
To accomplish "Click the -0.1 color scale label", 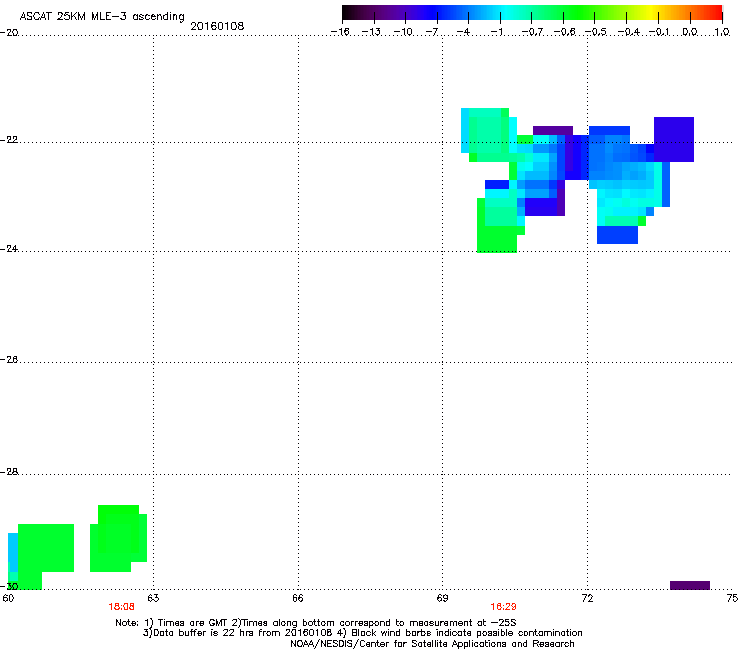I will pyautogui.click(x=659, y=32).
